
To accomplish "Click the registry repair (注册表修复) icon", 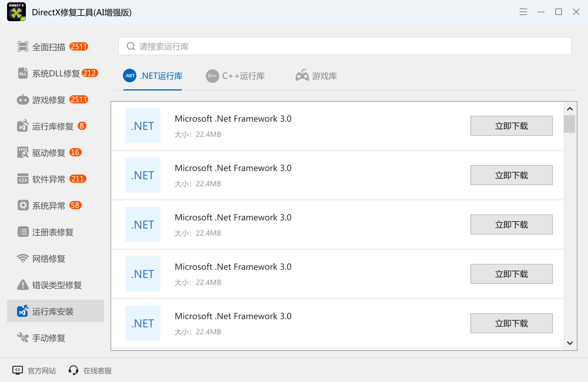I will point(23,232).
